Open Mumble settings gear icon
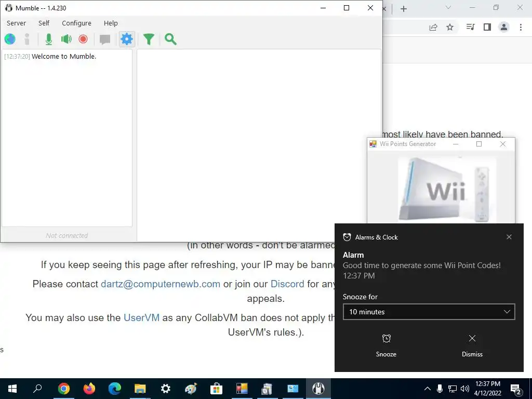 (x=127, y=39)
